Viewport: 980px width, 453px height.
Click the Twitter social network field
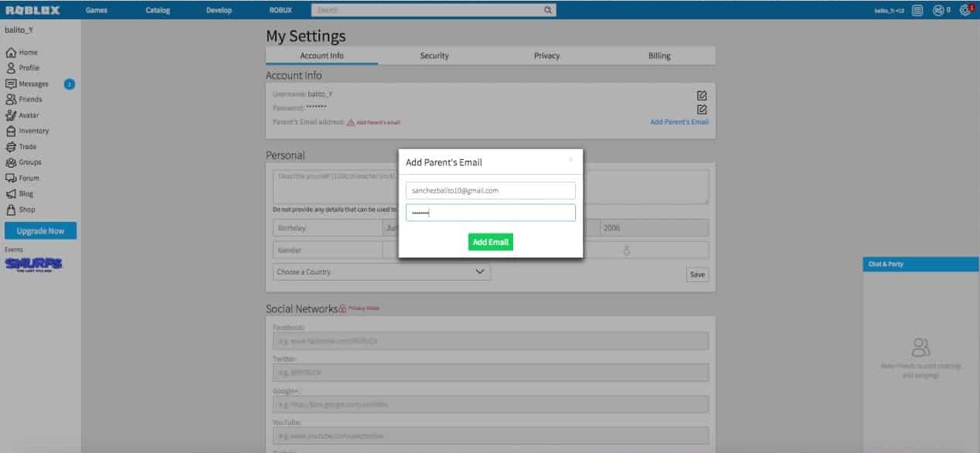pos(490,373)
